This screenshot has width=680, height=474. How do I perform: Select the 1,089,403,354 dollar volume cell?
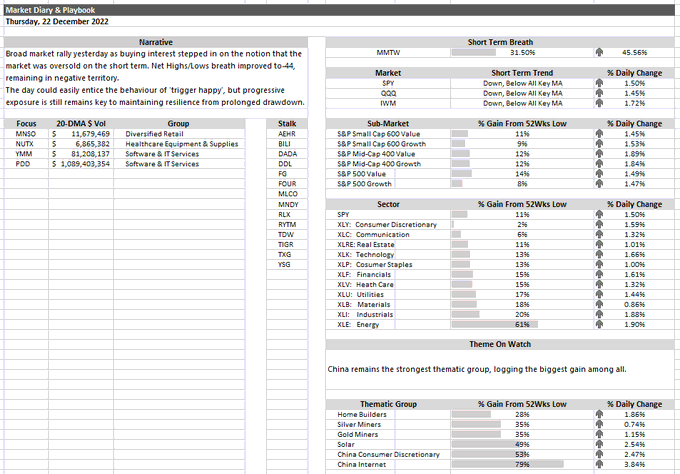(81, 163)
